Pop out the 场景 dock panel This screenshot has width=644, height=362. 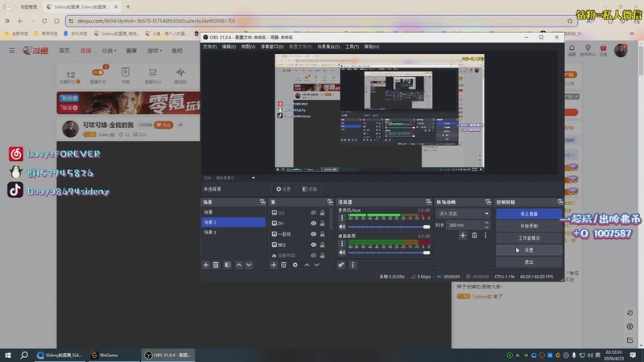262,202
